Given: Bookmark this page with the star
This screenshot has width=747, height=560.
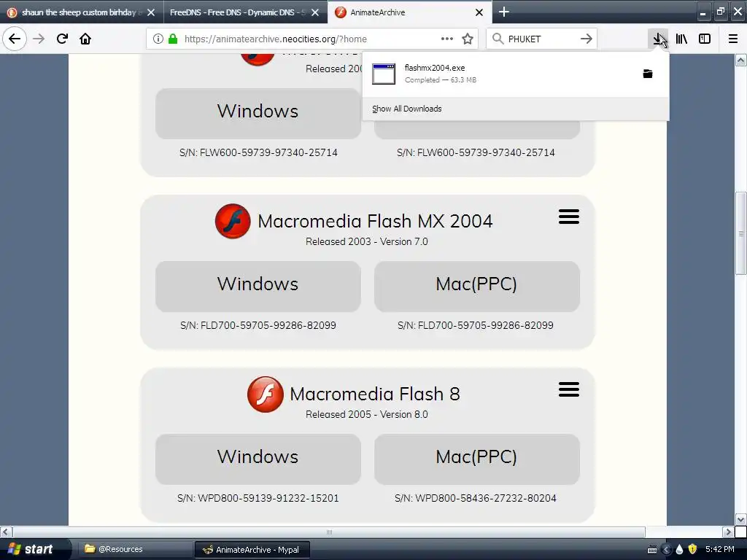Looking at the screenshot, I should pyautogui.click(x=468, y=39).
